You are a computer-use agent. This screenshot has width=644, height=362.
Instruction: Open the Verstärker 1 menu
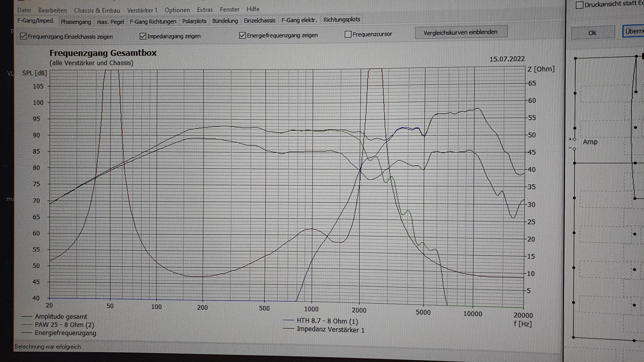142,10
